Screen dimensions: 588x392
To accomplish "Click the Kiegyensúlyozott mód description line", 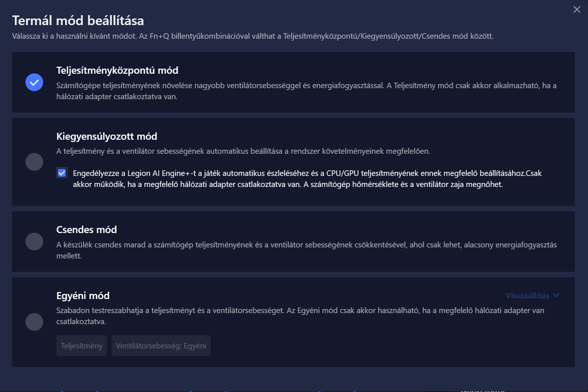I will (243, 151).
